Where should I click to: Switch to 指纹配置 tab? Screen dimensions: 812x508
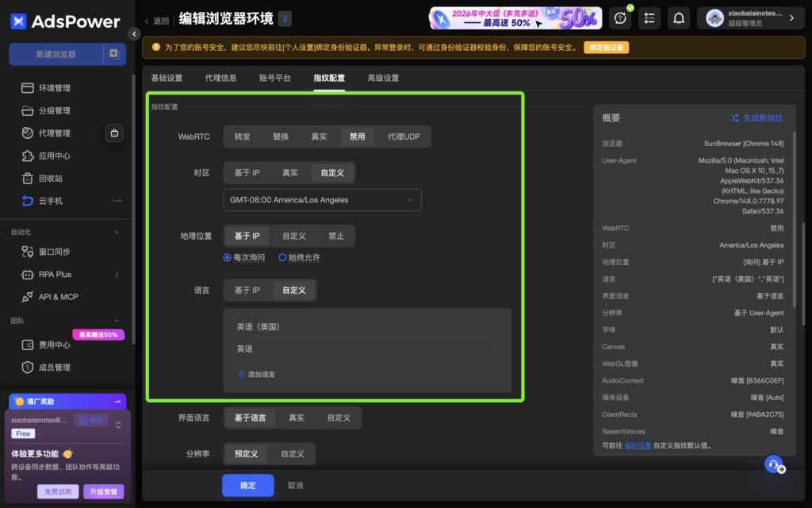pyautogui.click(x=329, y=79)
